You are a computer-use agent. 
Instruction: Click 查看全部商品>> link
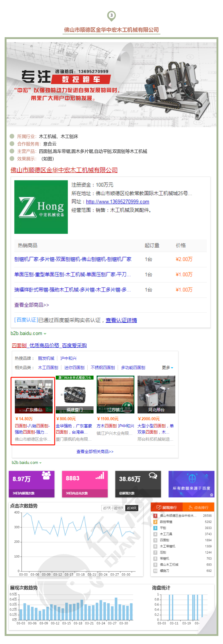coord(32,305)
